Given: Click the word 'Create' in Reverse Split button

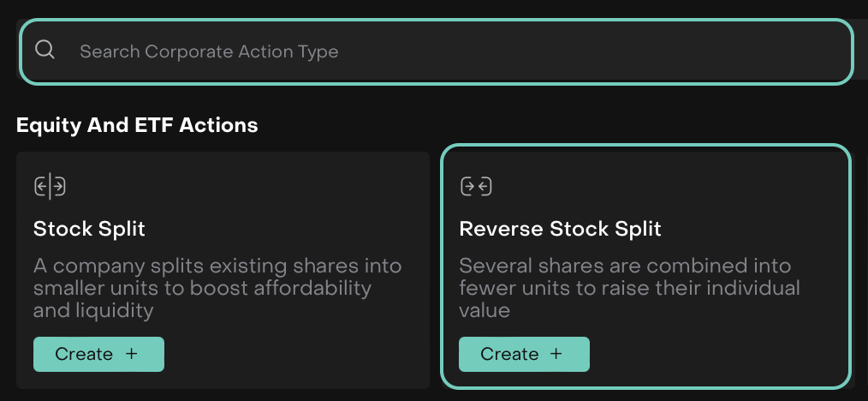Looking at the screenshot, I should [x=509, y=354].
